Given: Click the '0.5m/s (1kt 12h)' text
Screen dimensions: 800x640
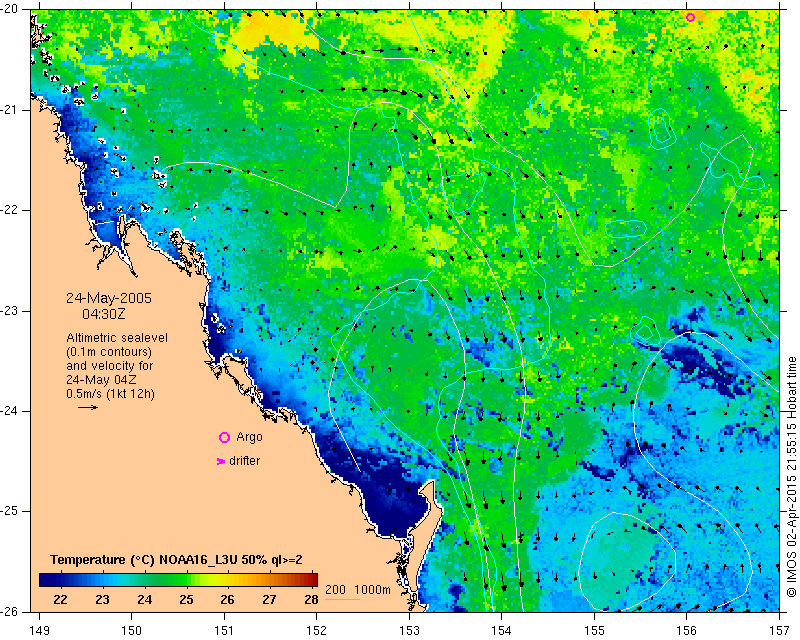Looking at the screenshot, I should [x=110, y=394].
